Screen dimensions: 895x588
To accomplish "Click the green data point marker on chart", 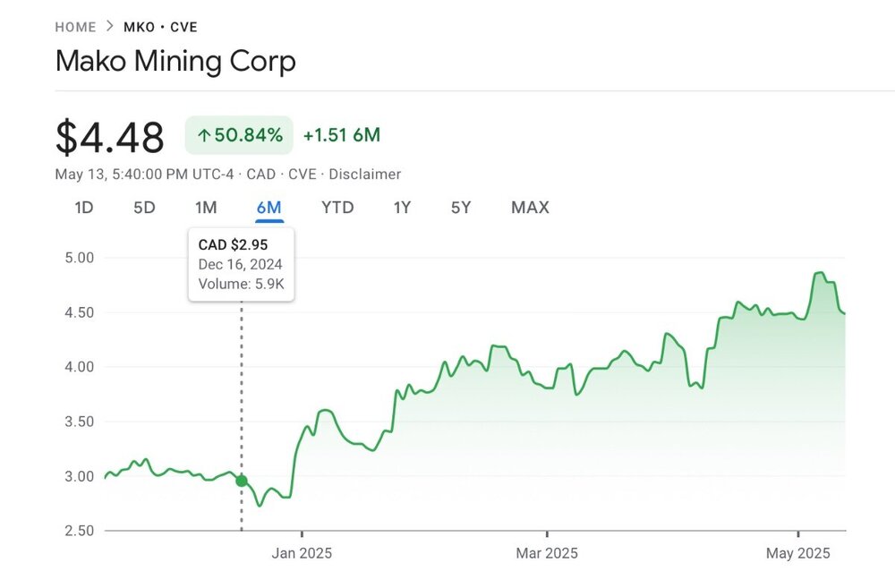I will 242,481.
